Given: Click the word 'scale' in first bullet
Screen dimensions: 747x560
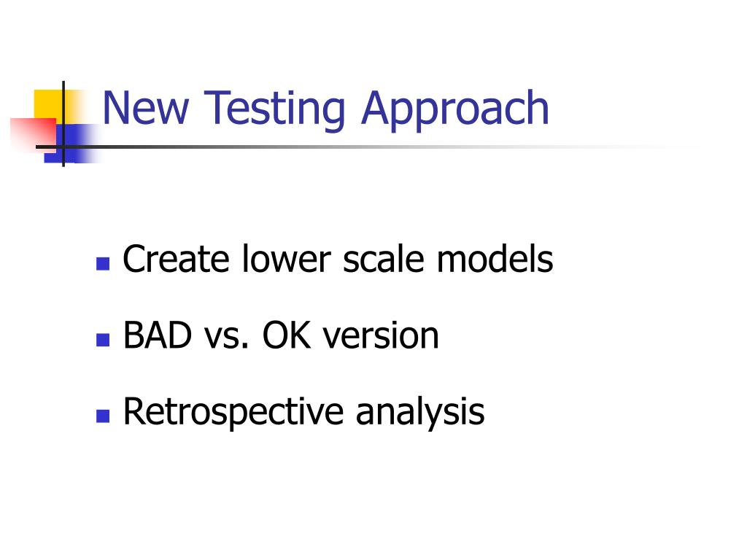Looking at the screenshot, I should tap(384, 259).
